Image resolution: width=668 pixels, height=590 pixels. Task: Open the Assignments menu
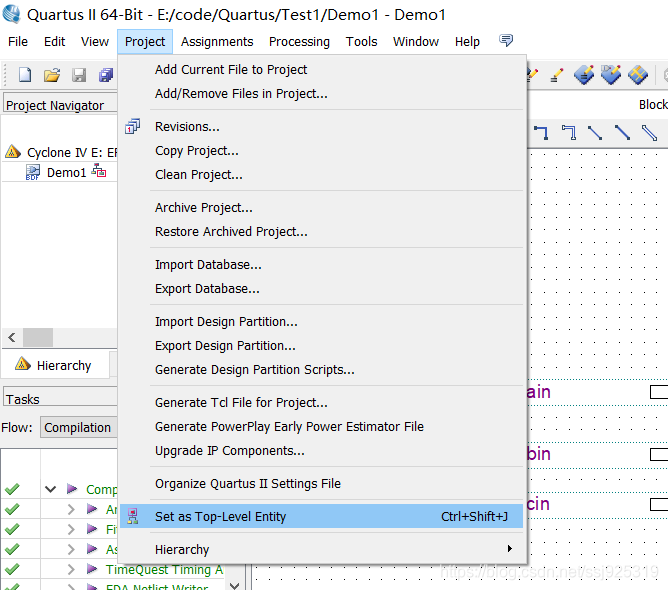[217, 42]
